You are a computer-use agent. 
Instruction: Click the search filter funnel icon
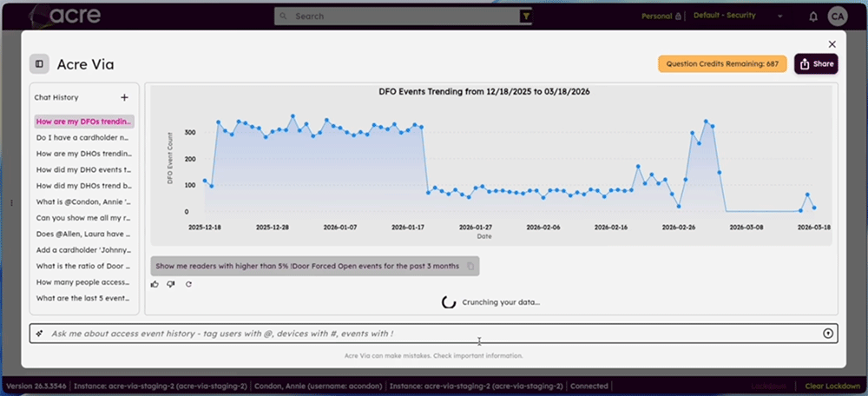pos(526,16)
